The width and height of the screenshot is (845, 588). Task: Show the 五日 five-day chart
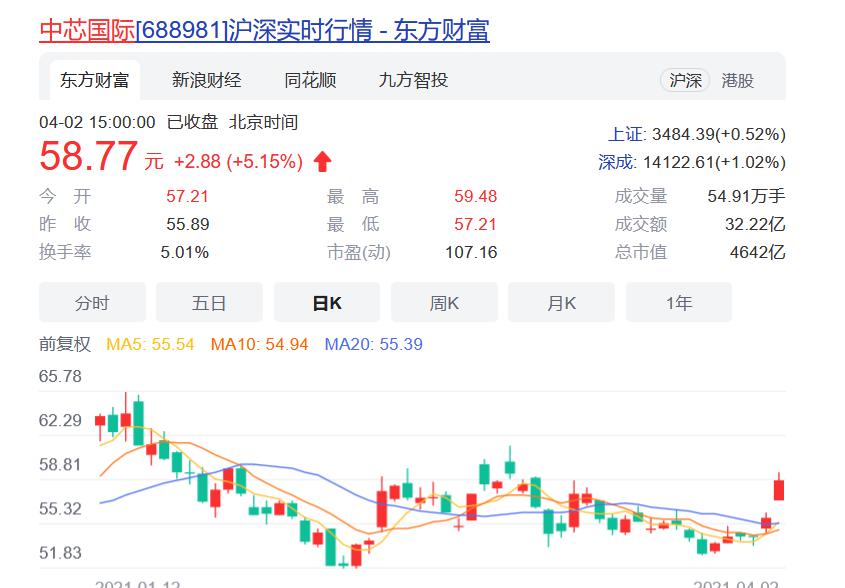[x=209, y=302]
